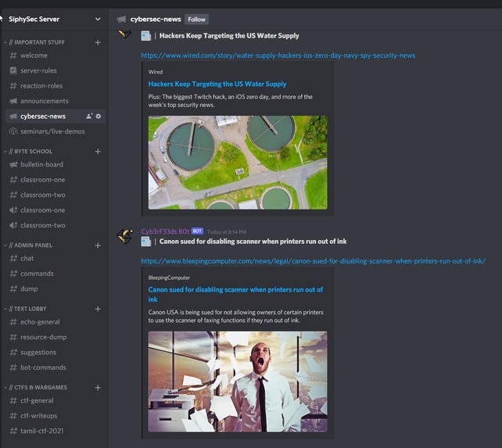Click the Follow button for cybersec-news
The width and height of the screenshot is (502, 448).
(196, 20)
